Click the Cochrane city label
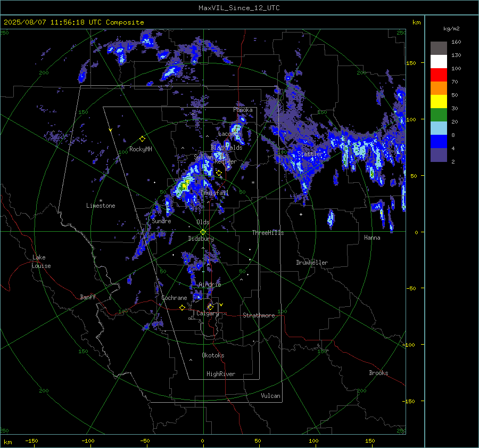The height and width of the screenshot is (448, 479). tap(174, 298)
